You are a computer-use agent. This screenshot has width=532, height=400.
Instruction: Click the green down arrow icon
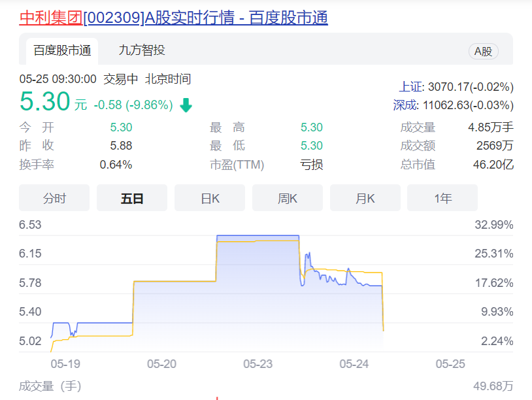[186, 105]
